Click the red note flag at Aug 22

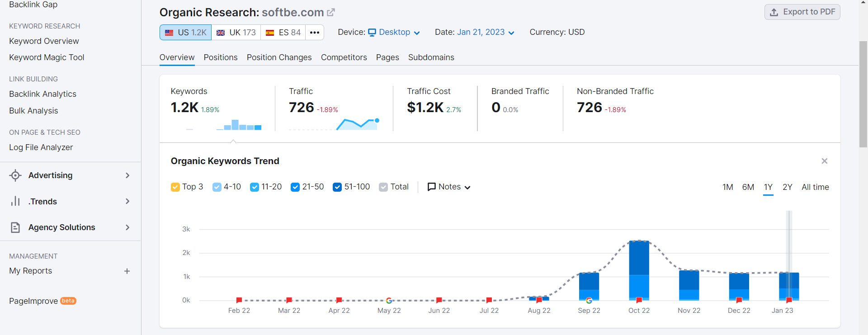(539, 300)
